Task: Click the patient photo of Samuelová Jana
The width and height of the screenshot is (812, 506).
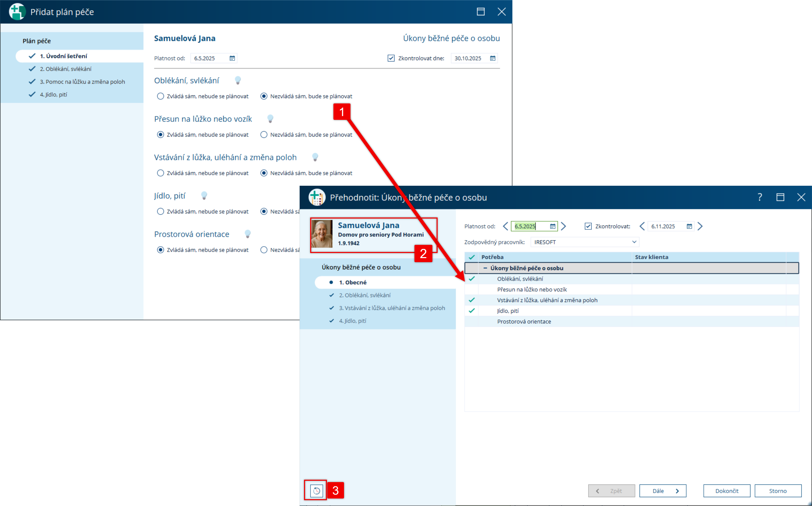Action: click(321, 234)
